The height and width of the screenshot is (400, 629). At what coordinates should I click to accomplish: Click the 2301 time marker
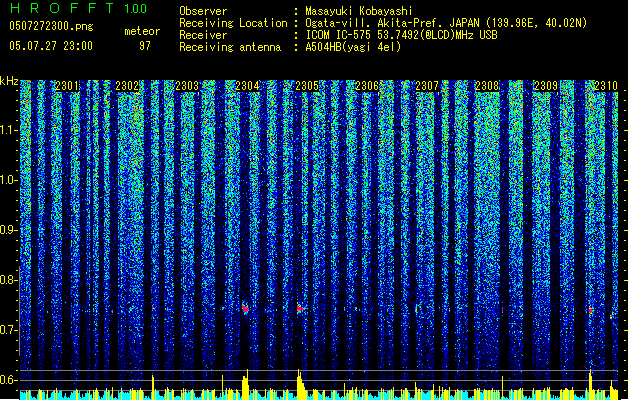pyautogui.click(x=67, y=86)
